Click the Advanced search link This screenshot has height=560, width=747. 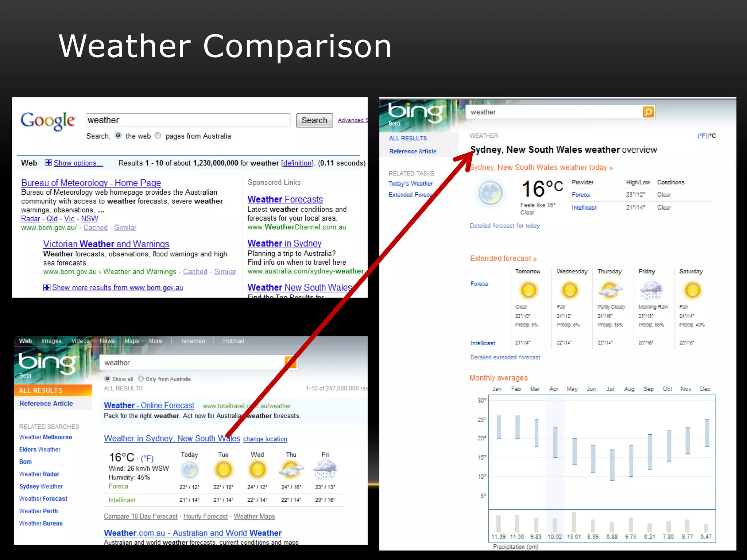(x=352, y=120)
